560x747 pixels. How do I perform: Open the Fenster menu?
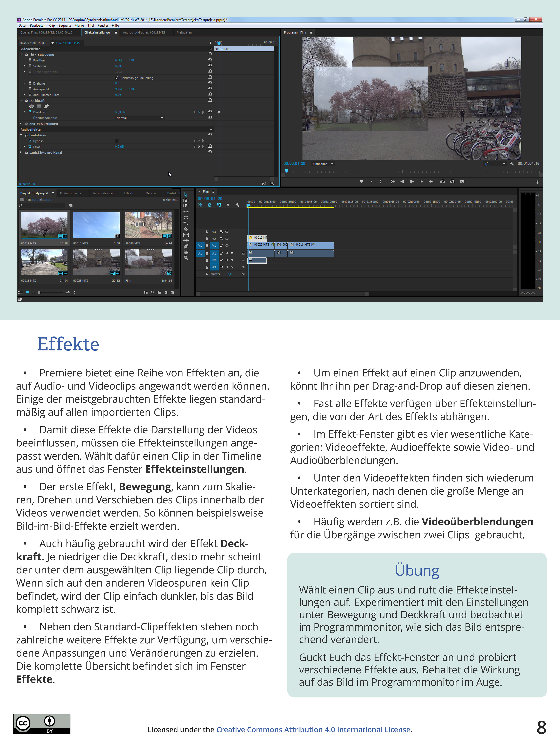pyautogui.click(x=103, y=26)
